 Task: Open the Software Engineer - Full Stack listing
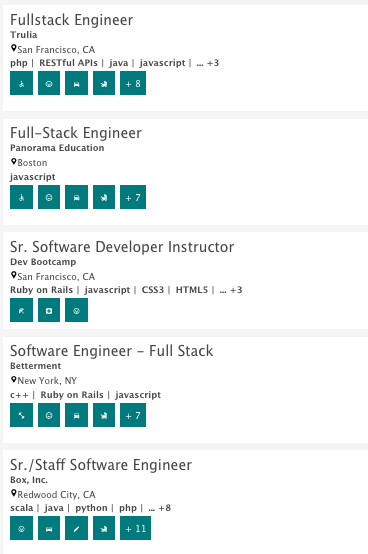click(x=112, y=351)
